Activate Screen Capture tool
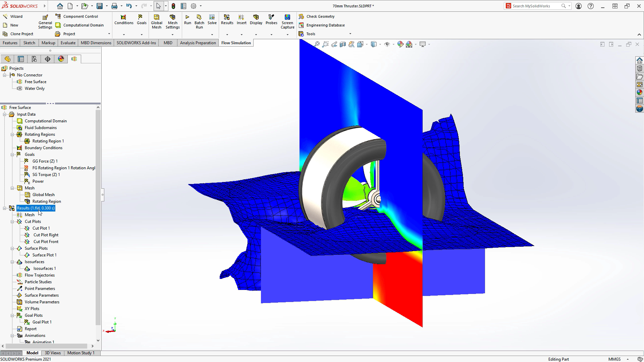 click(x=287, y=21)
